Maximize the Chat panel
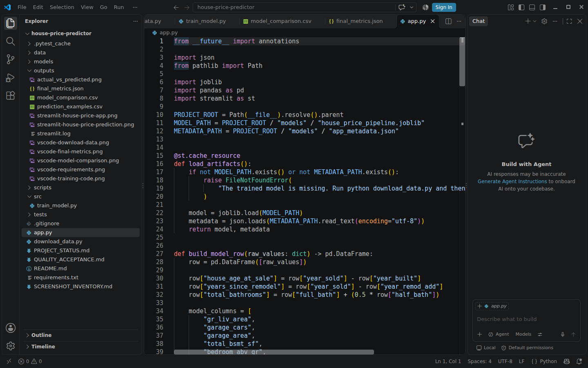Viewport: 588px width, 368px height. (569, 21)
